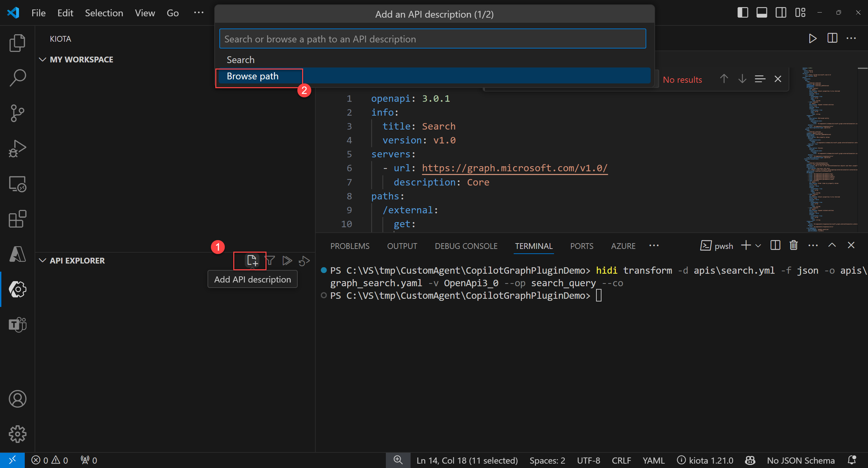
Task: Switch to the DEBUG CONSOLE tab
Action: 466,246
